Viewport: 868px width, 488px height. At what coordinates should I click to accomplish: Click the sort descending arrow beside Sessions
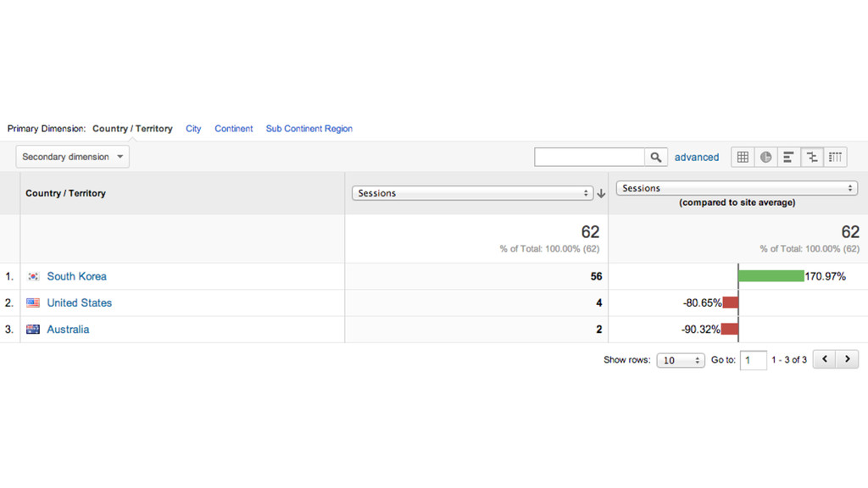click(601, 193)
